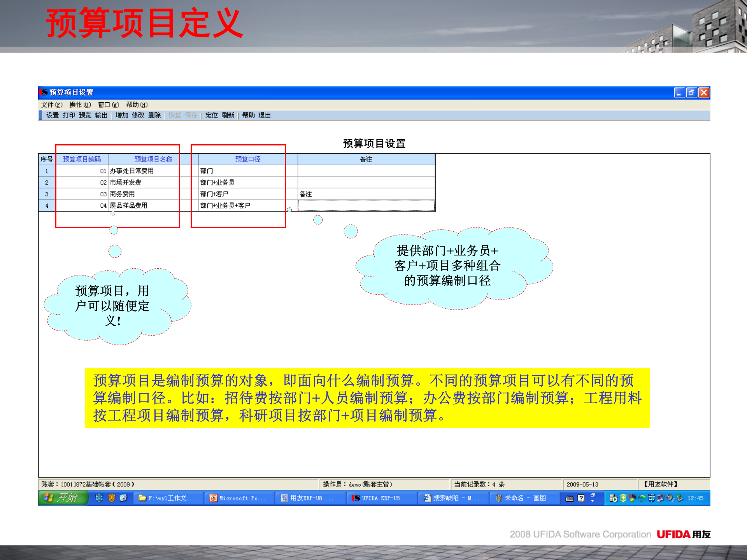Viewport: 747px width, 560px height.
Task: Click the umbrella antivirus icon in tray
Action: coord(642,498)
